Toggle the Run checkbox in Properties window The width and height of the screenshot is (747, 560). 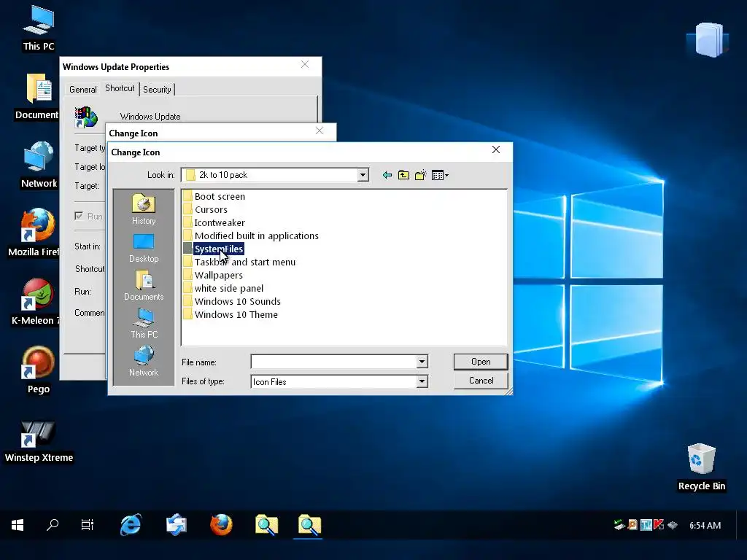(x=79, y=216)
